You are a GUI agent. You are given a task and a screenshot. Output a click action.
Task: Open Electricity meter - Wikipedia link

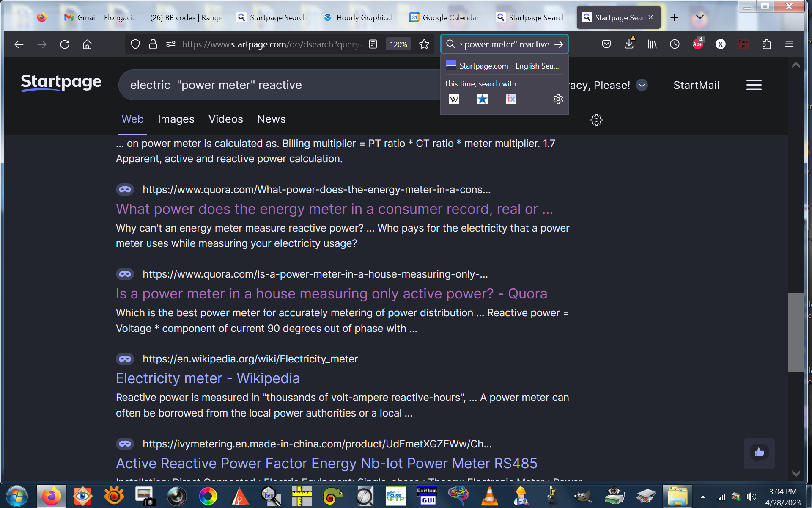[208, 378]
